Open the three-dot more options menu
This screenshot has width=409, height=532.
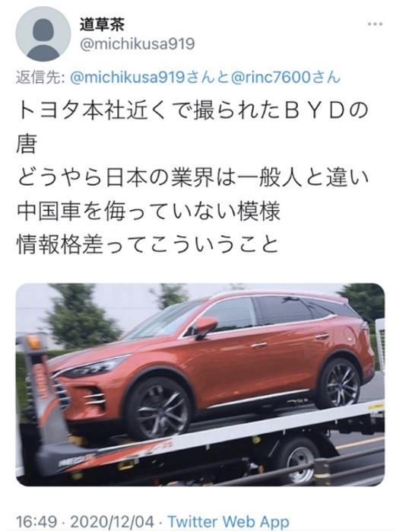click(x=375, y=24)
